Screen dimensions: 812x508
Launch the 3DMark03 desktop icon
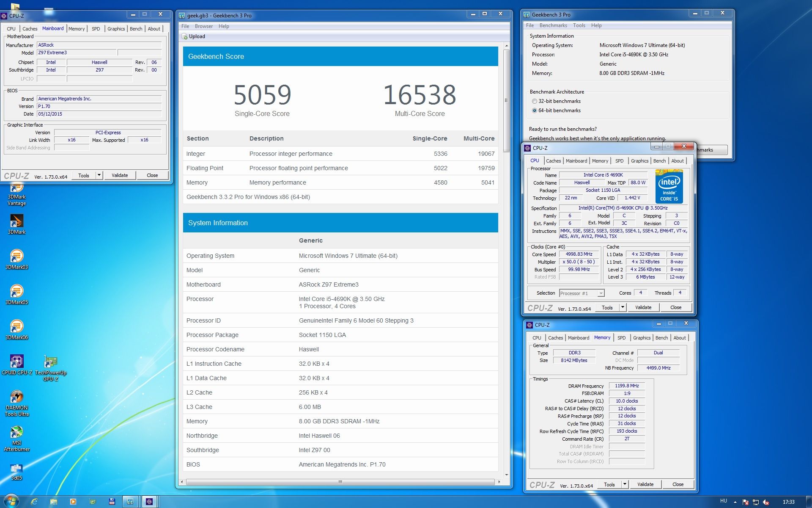click(x=16, y=257)
